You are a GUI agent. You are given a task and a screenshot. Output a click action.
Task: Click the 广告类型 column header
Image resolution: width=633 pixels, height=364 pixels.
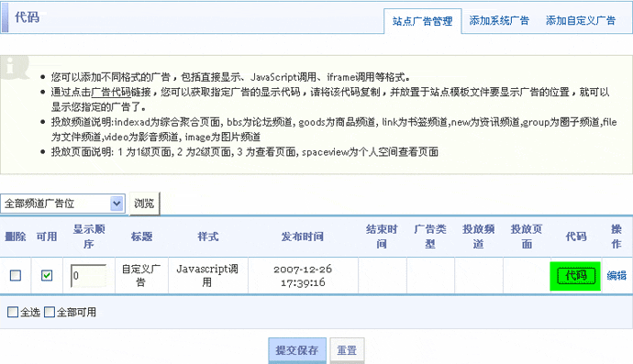tap(430, 237)
